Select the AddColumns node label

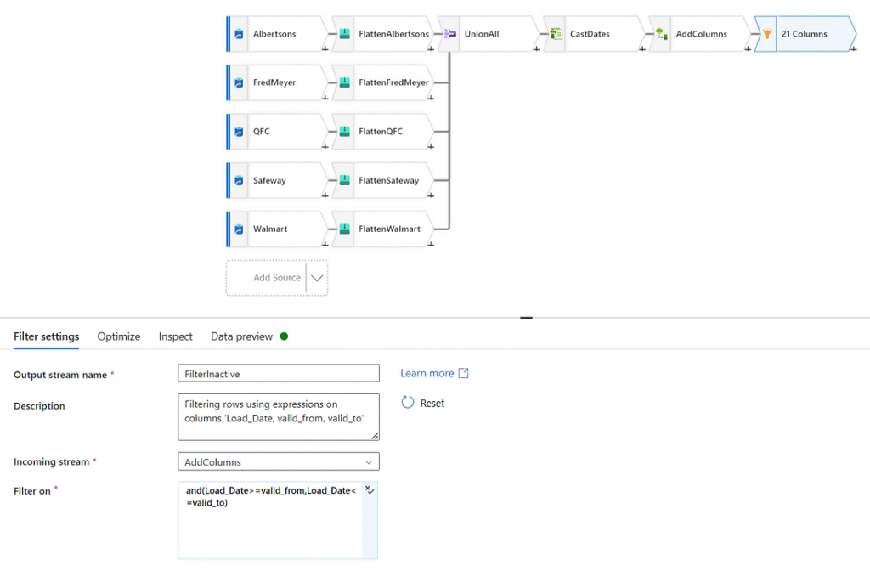click(701, 34)
